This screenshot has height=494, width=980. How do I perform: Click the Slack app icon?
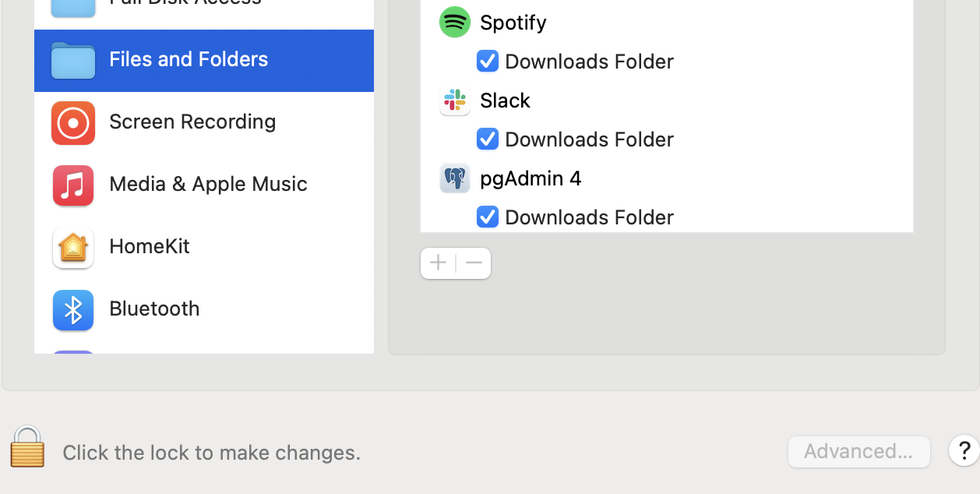455,101
